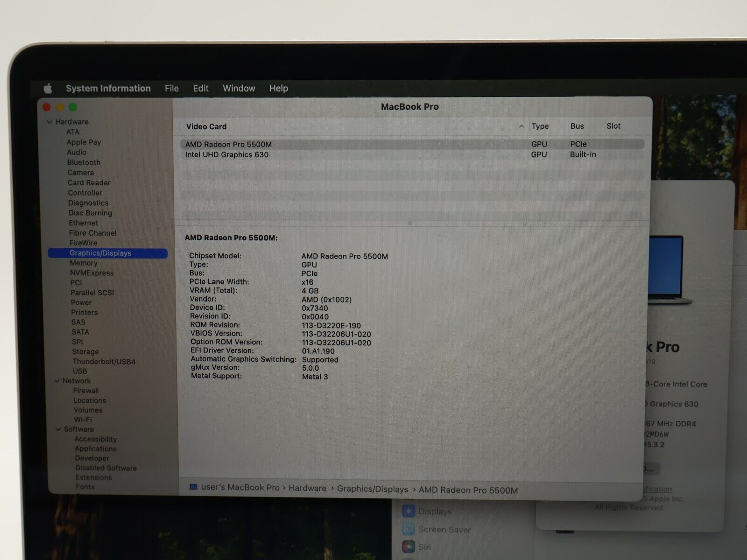Open the Edit menu
Image resolution: width=747 pixels, height=560 pixels.
click(x=200, y=88)
